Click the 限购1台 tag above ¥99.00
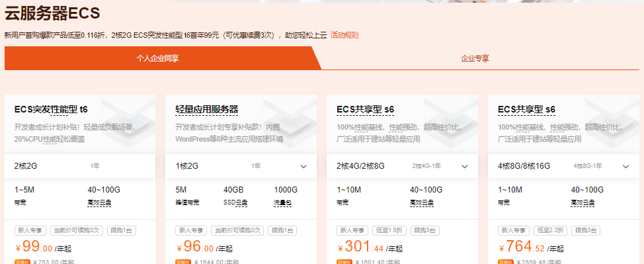The image size is (644, 264). tap(122, 230)
